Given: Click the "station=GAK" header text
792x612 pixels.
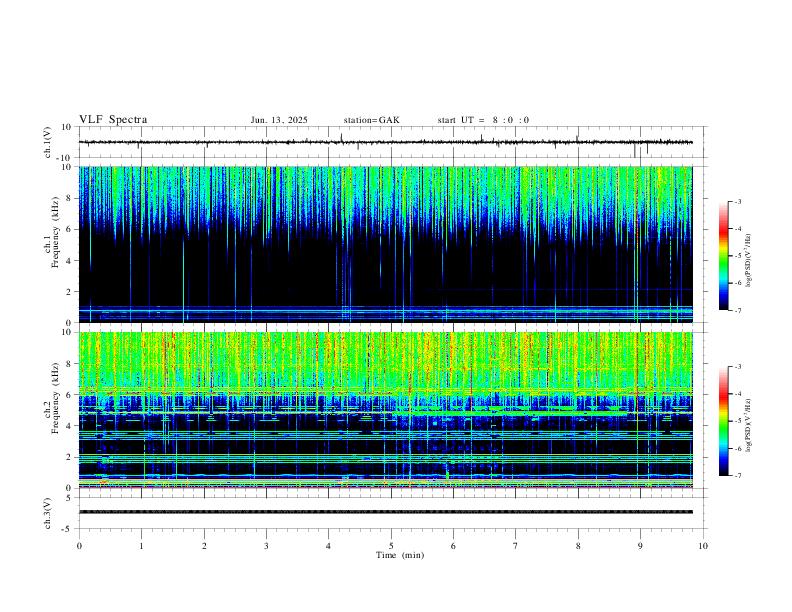Looking at the screenshot, I should 371,120.
